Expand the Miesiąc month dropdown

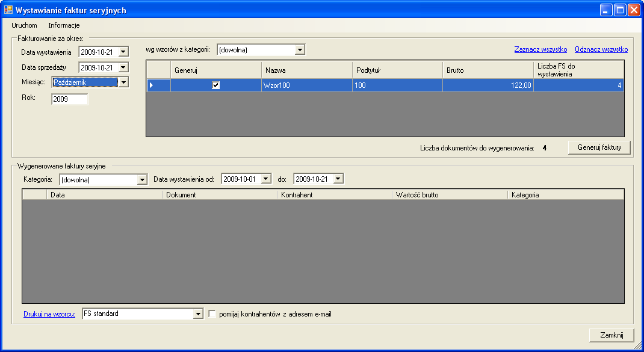click(x=123, y=82)
